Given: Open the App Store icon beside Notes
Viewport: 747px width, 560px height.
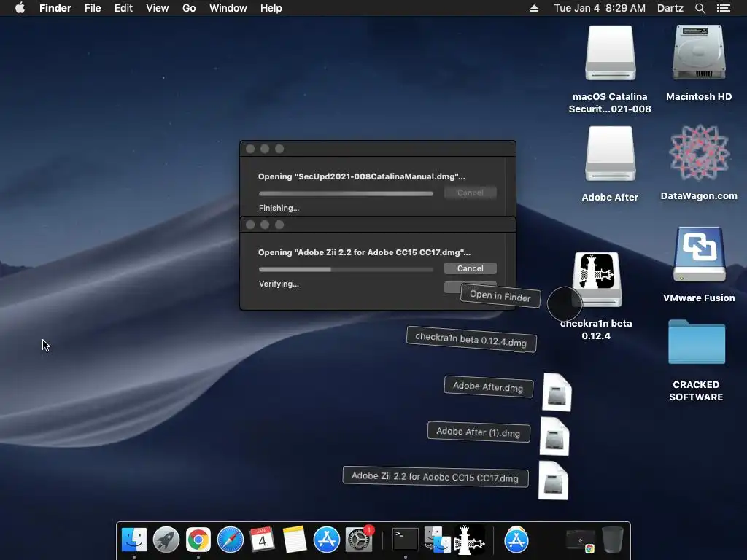Looking at the screenshot, I should (x=326, y=540).
